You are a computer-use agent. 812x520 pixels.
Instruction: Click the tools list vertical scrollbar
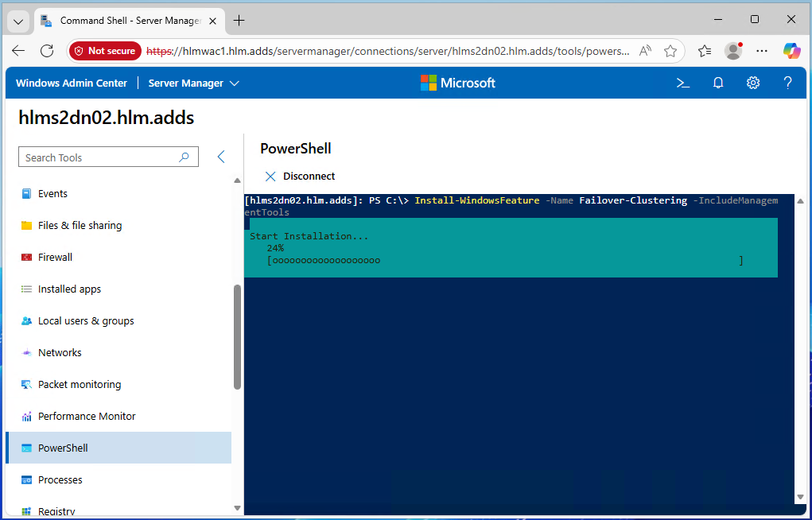[x=237, y=337]
